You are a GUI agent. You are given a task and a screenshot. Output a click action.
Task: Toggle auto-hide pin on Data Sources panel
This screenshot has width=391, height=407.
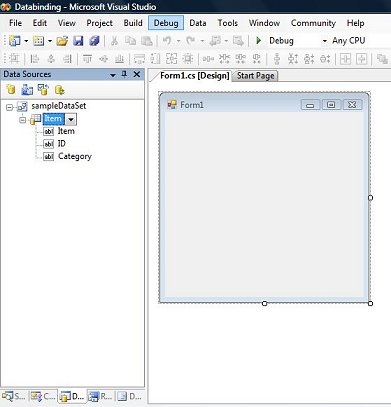point(124,74)
